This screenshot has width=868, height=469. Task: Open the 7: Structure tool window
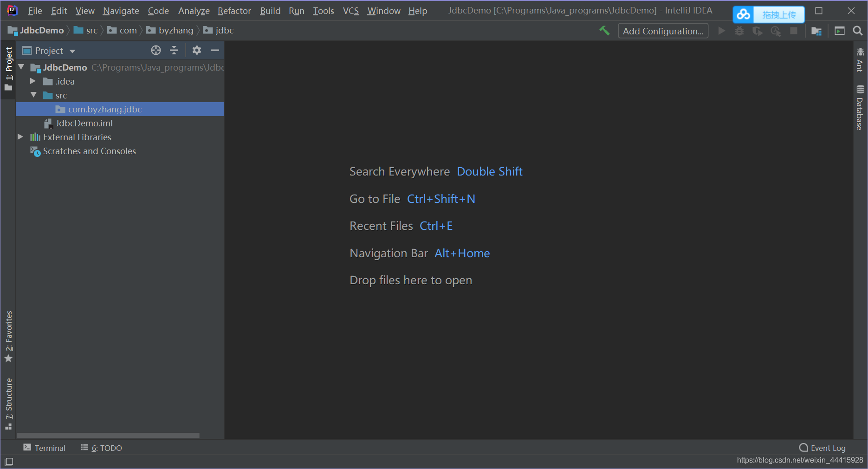tap(8, 404)
